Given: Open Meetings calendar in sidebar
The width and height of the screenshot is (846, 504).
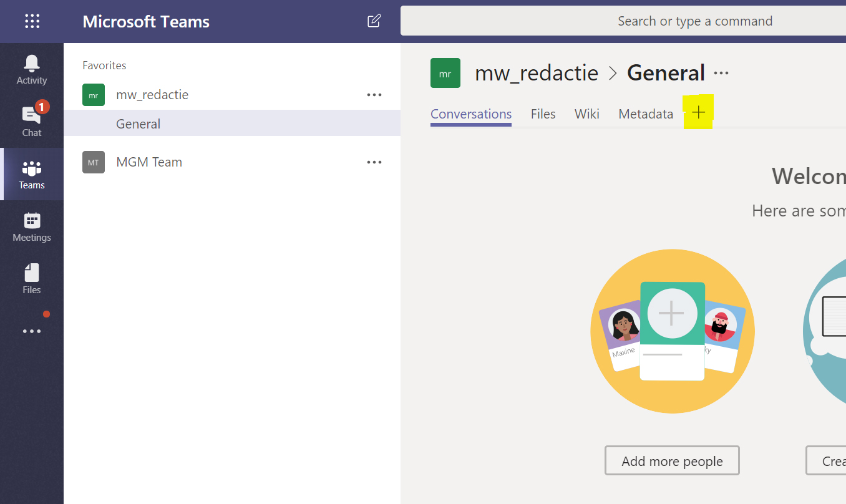Looking at the screenshot, I should tap(32, 226).
